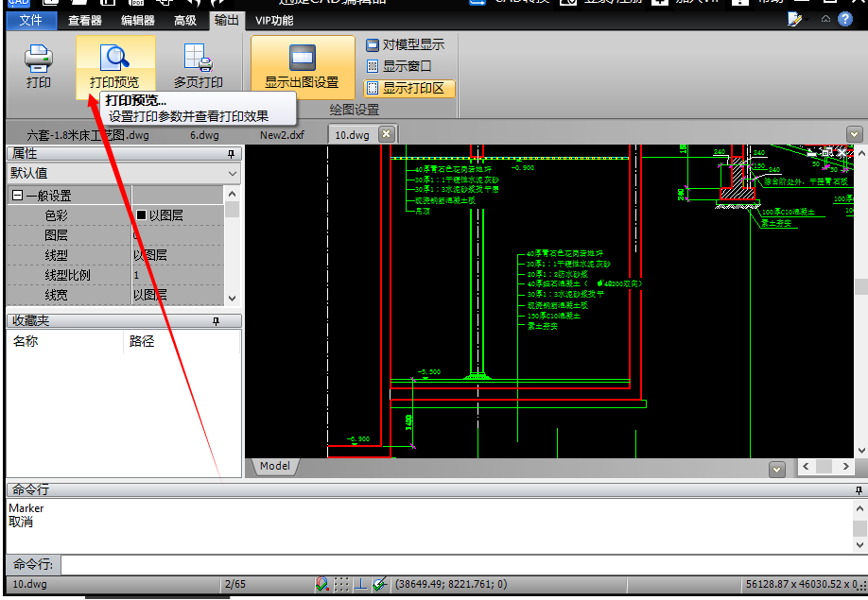The width and height of the screenshot is (868, 600).
Task: Click the 2/65 status bar counter
Action: (235, 584)
